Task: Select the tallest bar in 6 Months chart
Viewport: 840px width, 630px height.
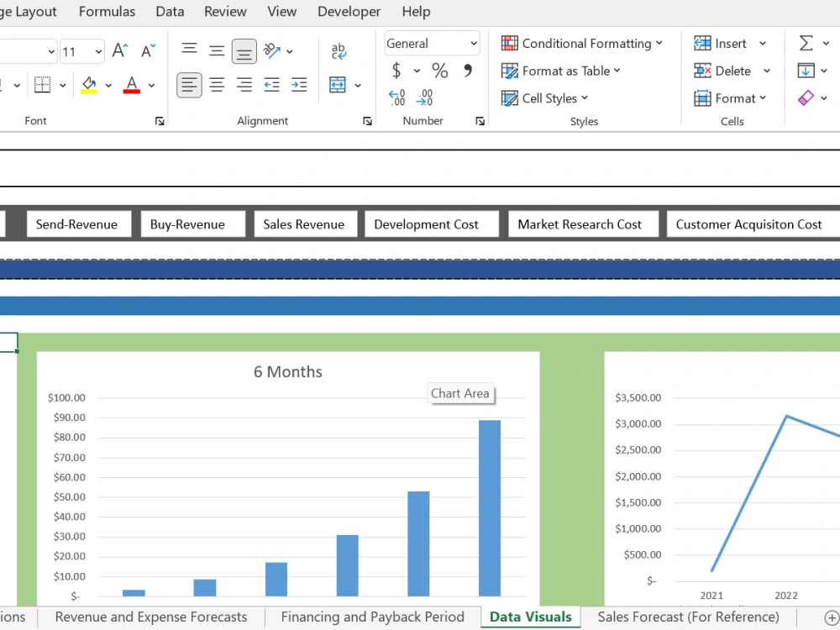Action: coord(490,508)
